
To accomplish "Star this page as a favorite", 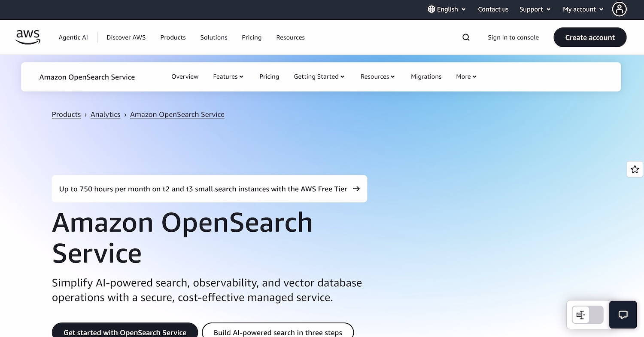I will [x=635, y=169].
